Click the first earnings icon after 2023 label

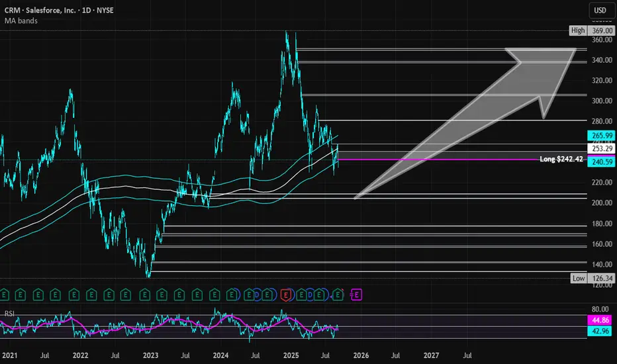point(162,295)
